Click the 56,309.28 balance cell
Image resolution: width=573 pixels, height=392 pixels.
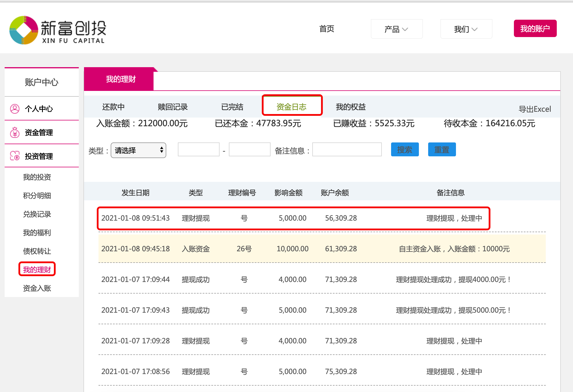click(341, 218)
